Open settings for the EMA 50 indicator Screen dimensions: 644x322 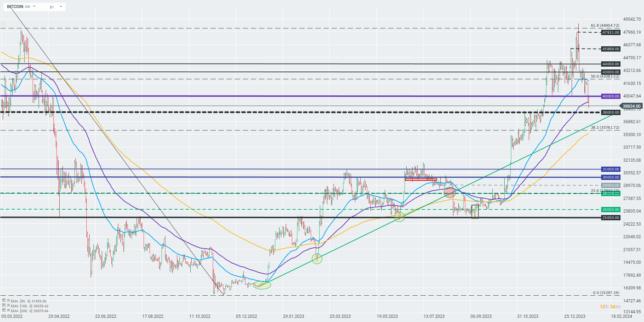[4, 301]
